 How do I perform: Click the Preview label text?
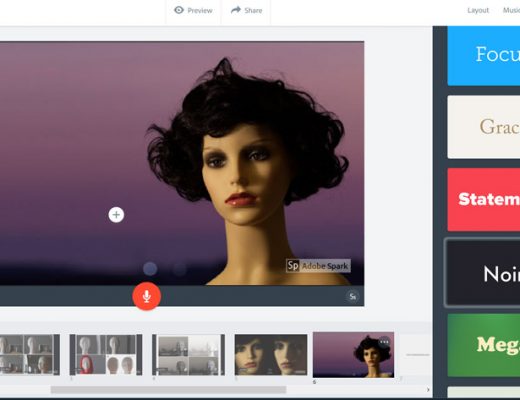[200, 11]
